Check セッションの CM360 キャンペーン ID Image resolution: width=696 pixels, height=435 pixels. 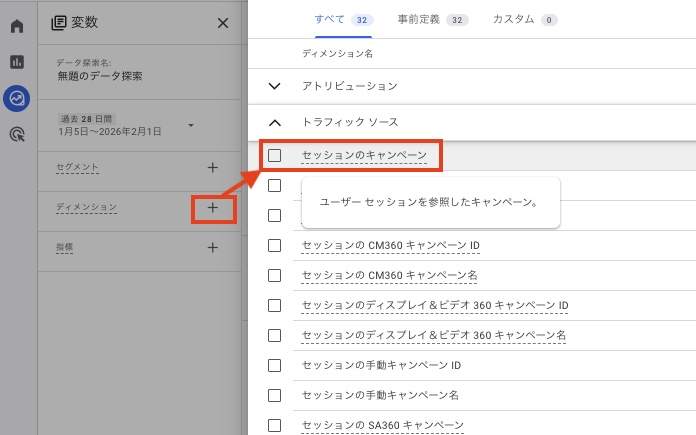tap(274, 245)
